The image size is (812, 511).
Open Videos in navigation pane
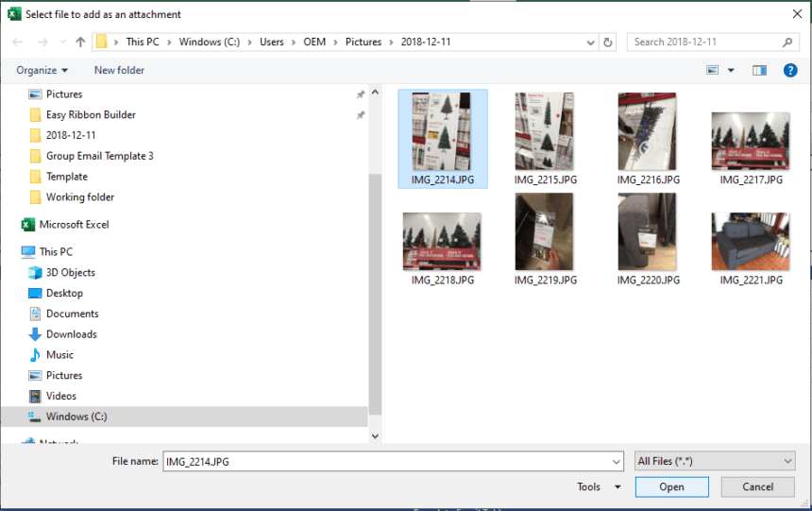tap(60, 396)
